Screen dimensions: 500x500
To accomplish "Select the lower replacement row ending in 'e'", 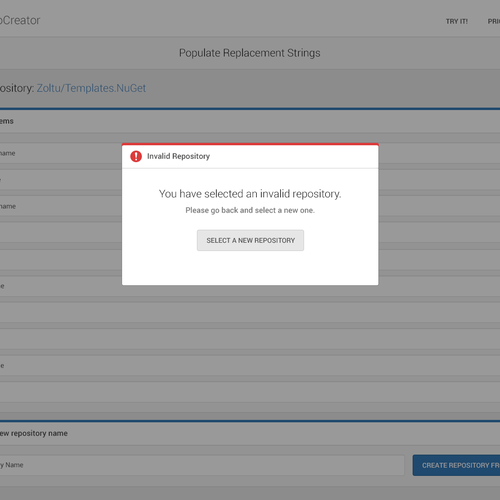I will click(x=250, y=366).
